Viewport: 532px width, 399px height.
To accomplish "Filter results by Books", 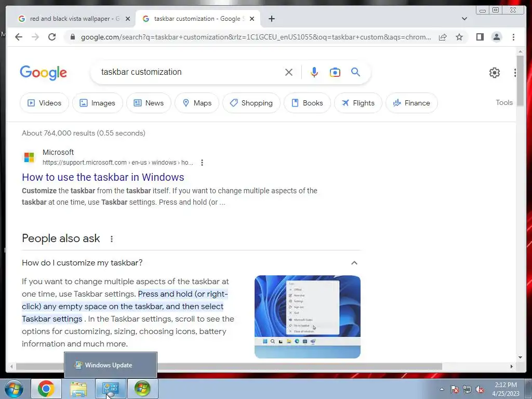I will point(307,103).
